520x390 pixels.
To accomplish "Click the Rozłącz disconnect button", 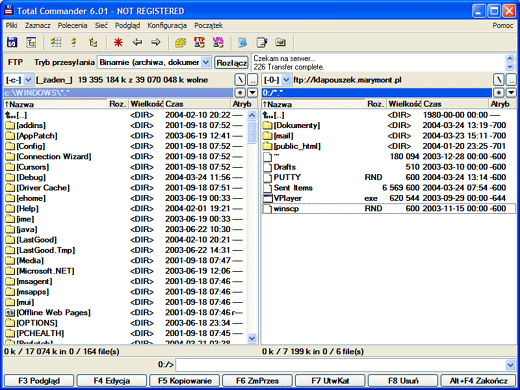I will [232, 63].
